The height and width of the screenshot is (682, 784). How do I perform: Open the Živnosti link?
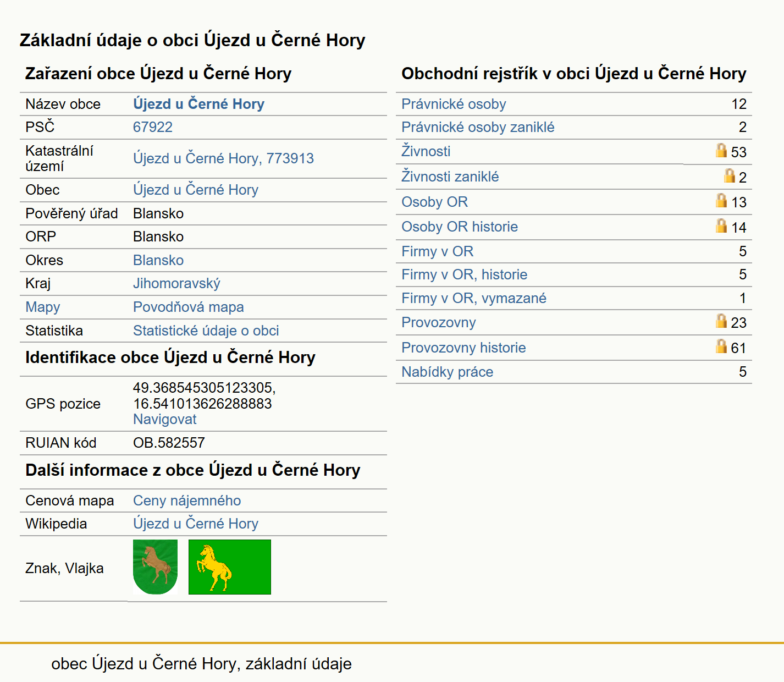(x=426, y=151)
